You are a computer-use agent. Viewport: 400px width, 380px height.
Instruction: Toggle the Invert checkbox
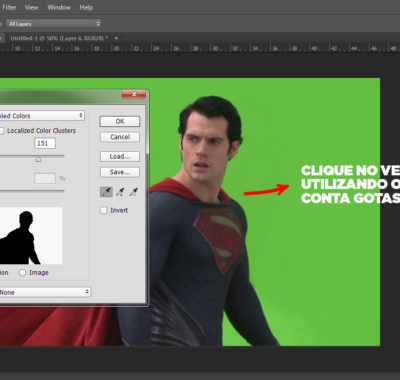pos(104,210)
